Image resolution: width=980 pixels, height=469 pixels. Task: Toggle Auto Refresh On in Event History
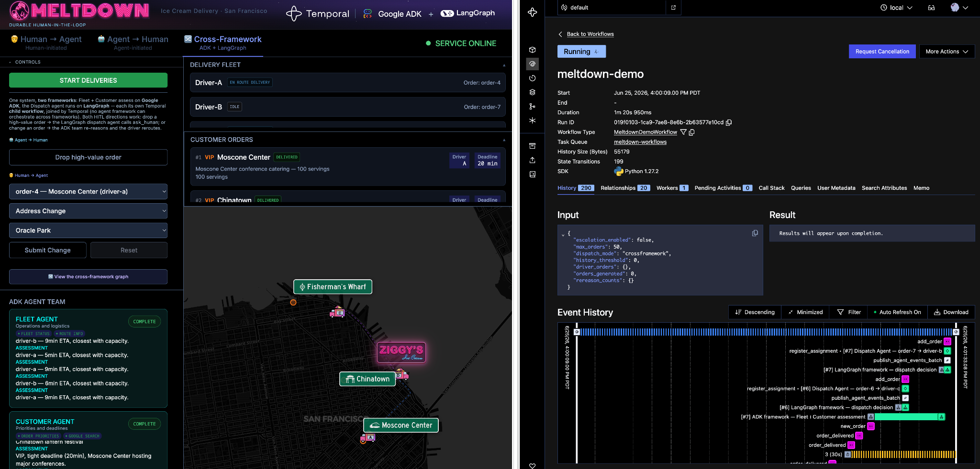click(897, 312)
